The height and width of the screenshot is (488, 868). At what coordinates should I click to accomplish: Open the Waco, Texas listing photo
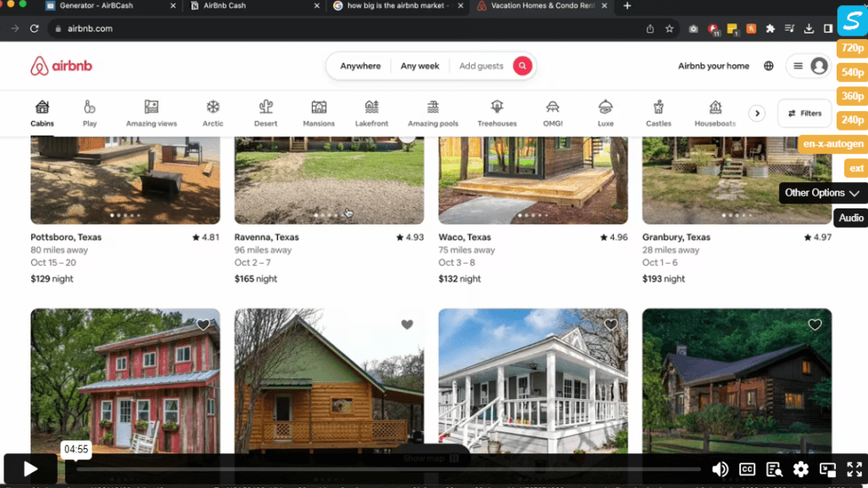pyautogui.click(x=533, y=180)
